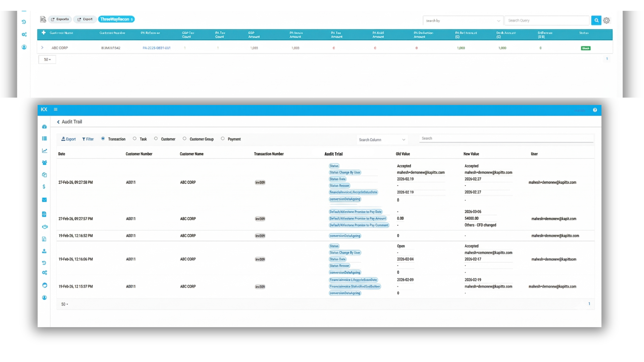
Task: Expand the ABC CORP row chevron
Action: coord(42,48)
